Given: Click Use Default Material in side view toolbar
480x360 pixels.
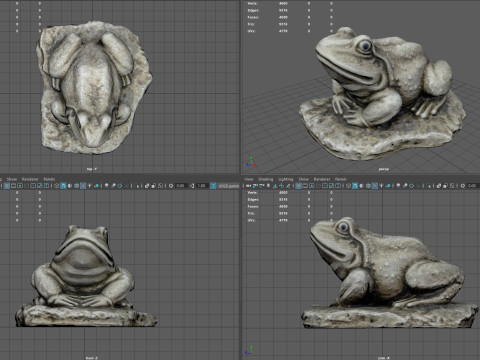Looking at the screenshot, I should 362,186.
